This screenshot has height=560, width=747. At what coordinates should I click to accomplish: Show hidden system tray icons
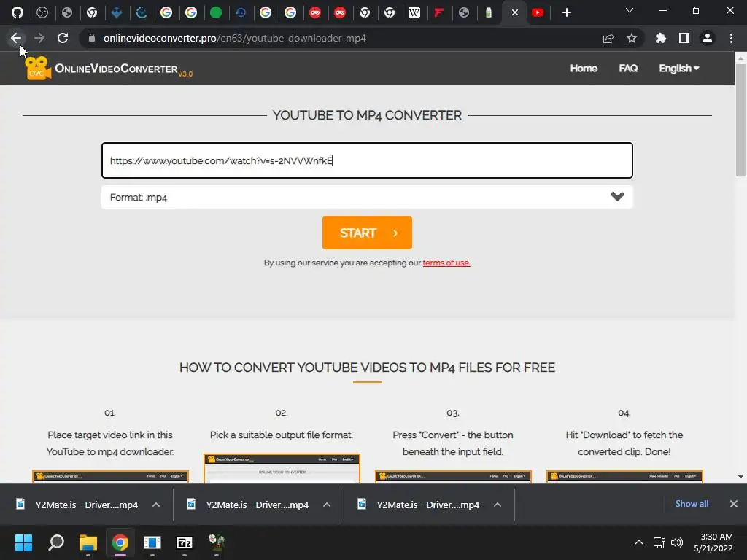639,542
